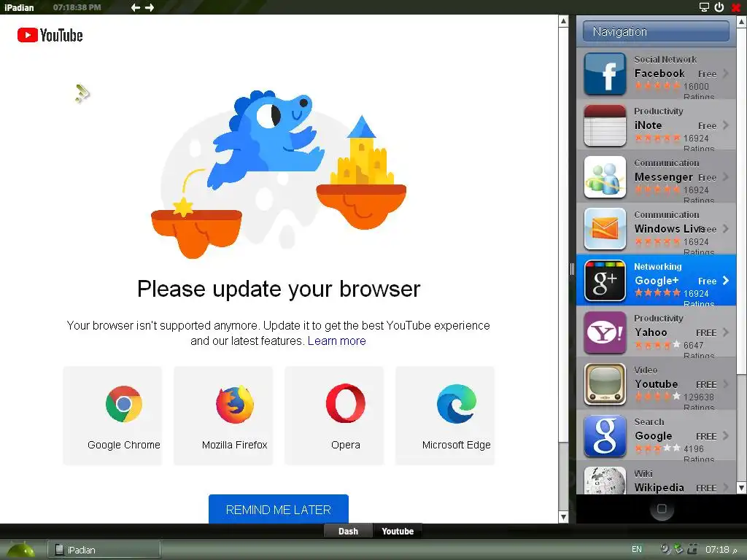Click the sidebar splitter handle
This screenshot has width=747, height=560.
click(572, 270)
